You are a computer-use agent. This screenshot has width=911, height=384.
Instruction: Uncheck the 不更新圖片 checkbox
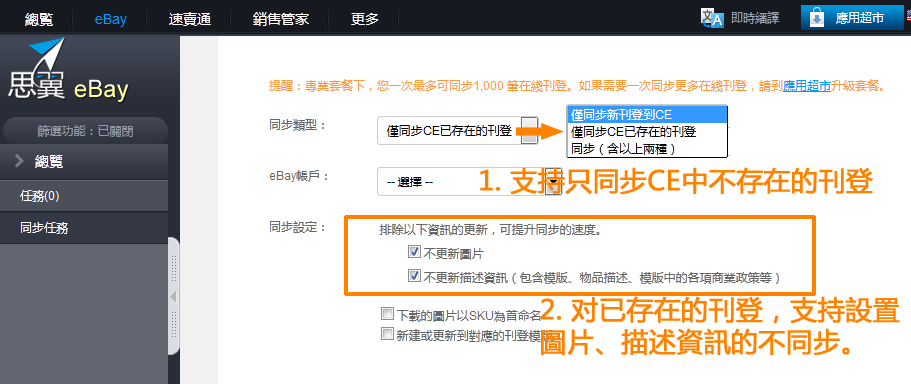point(414,252)
